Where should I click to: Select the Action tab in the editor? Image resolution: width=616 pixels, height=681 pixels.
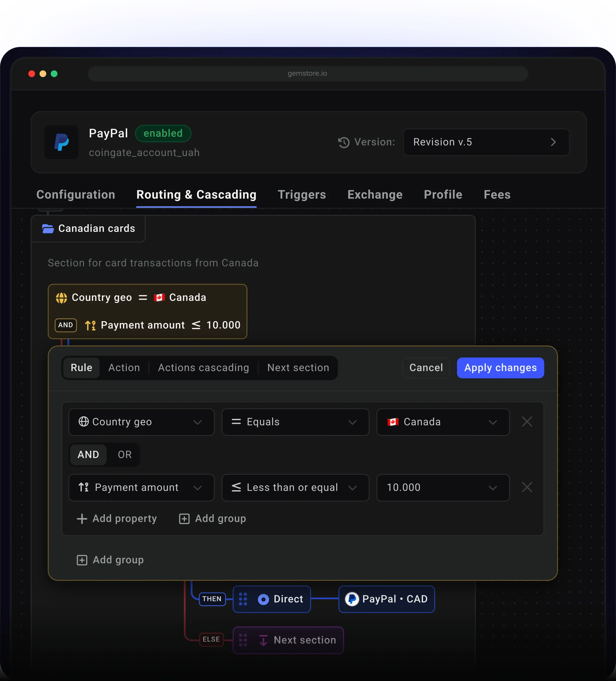coord(124,367)
